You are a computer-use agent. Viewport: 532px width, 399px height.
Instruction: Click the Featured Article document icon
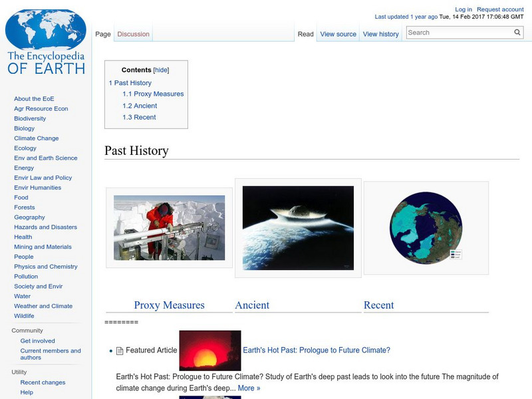click(x=120, y=350)
